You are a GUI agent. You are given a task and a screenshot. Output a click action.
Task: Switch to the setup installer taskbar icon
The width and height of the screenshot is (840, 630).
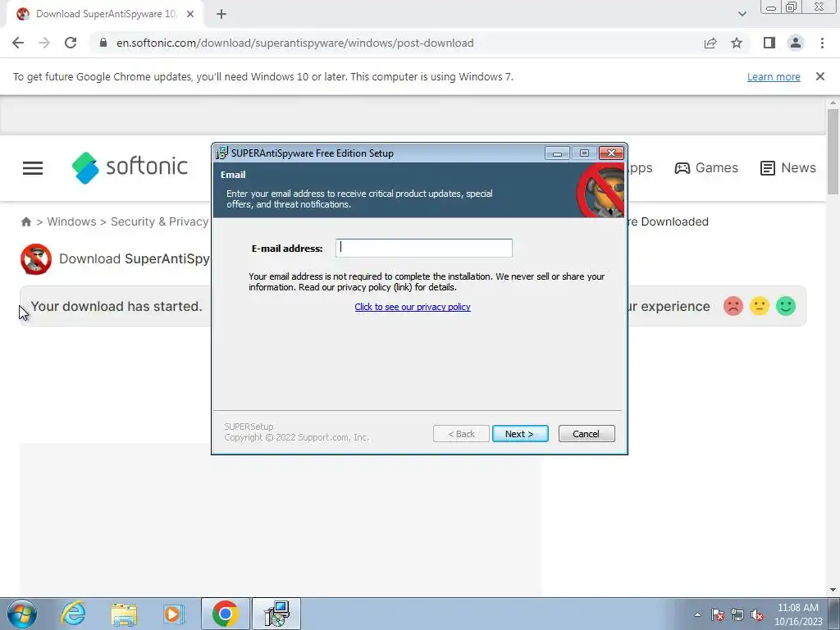click(276, 614)
